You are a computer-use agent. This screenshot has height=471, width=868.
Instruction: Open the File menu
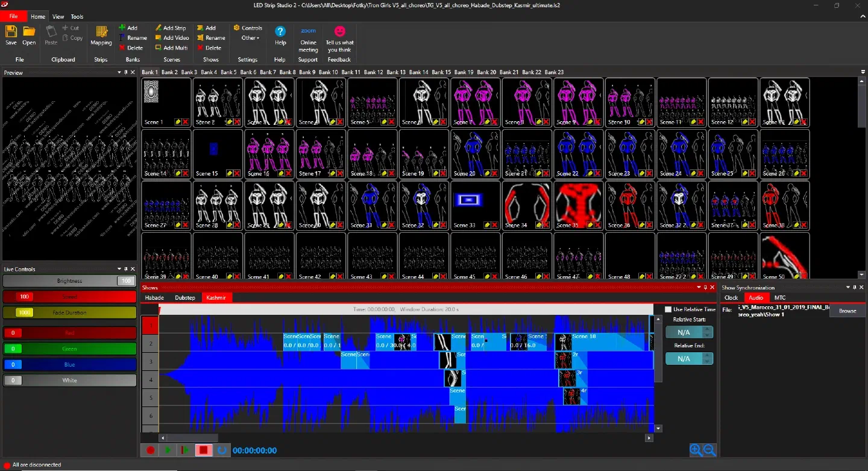13,16
